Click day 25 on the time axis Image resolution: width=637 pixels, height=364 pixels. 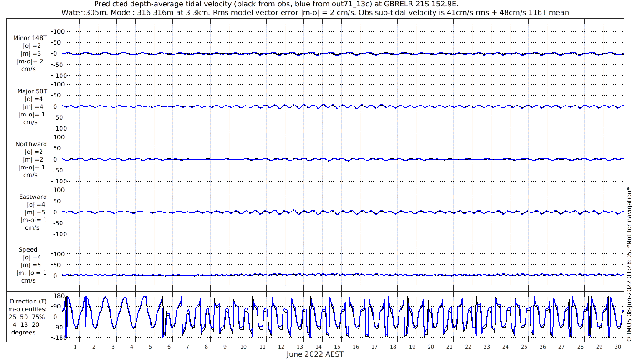pyautogui.click(x=524, y=347)
